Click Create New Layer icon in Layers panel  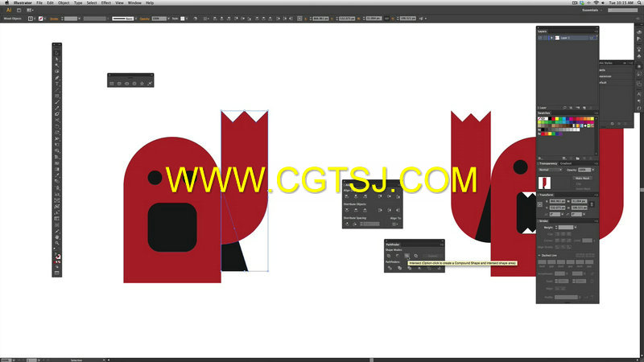[x=584, y=108]
